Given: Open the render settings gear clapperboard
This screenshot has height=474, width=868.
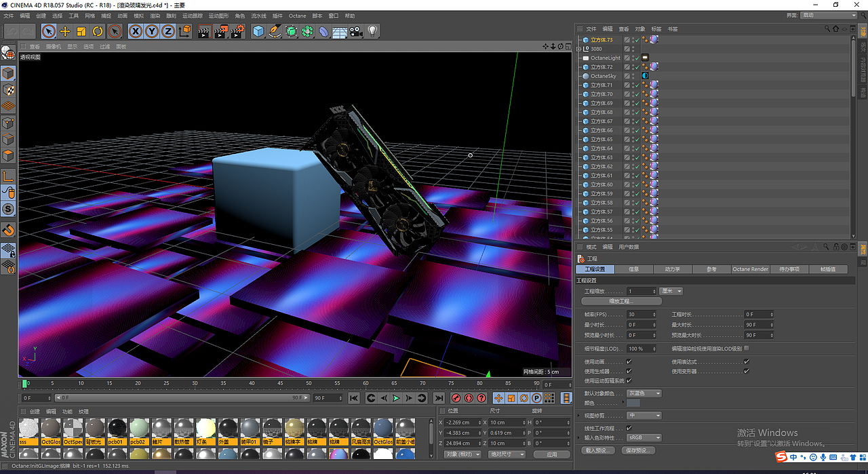Looking at the screenshot, I should coord(237,31).
